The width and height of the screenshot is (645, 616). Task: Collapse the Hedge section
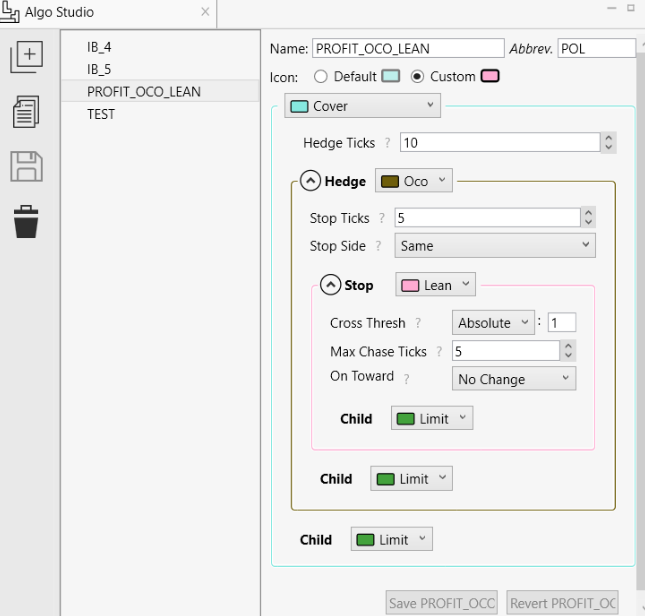pyautogui.click(x=309, y=181)
